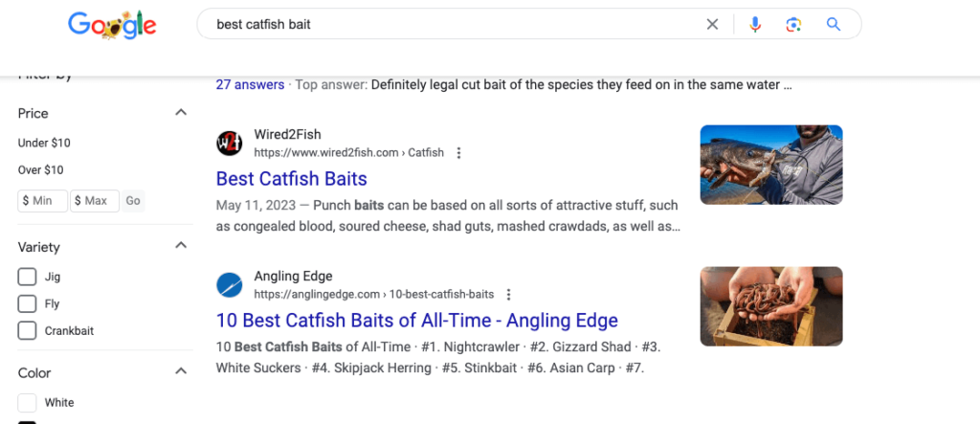Image resolution: width=980 pixels, height=424 pixels.
Task: Enable the Fly variety filter
Action: coord(28,304)
